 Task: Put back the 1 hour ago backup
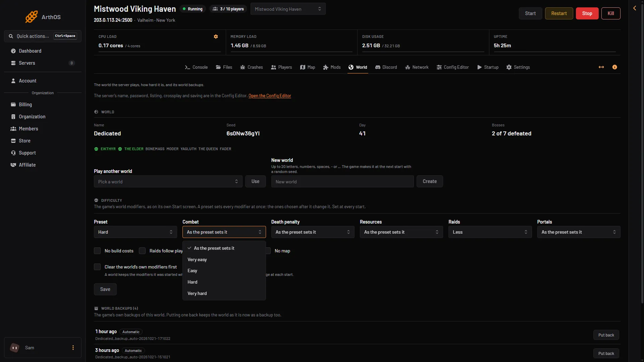606,335
